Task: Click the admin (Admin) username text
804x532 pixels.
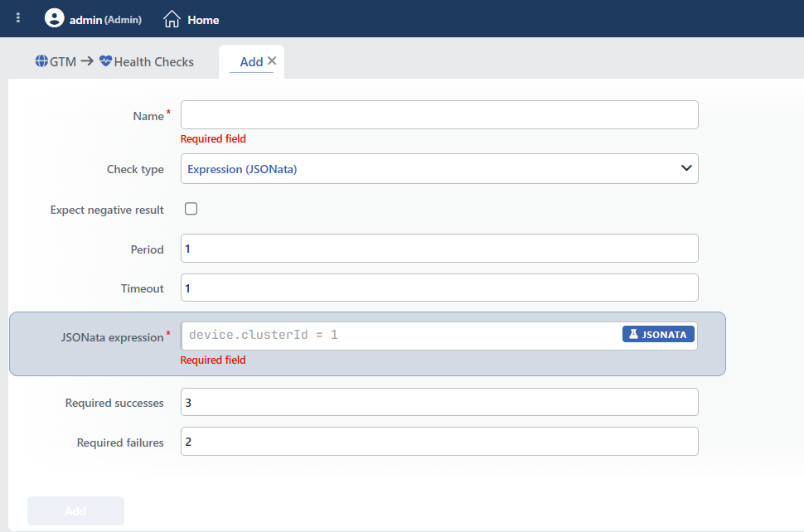Action: click(x=105, y=20)
